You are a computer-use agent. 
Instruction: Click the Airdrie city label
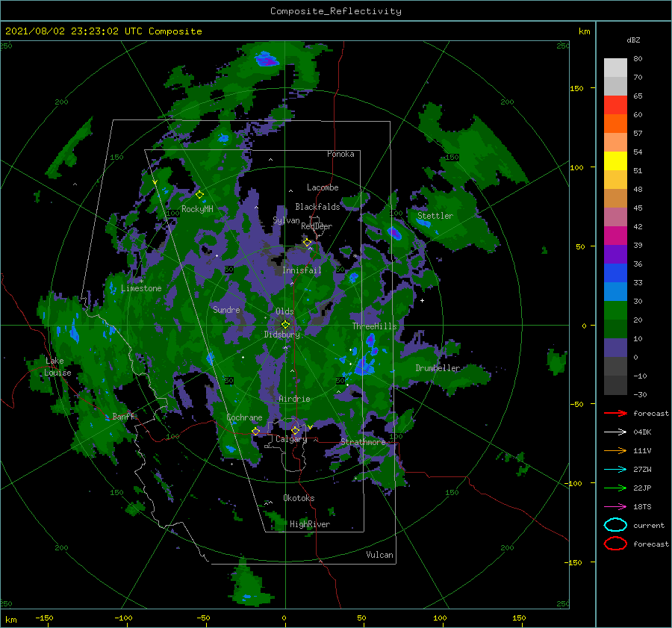click(294, 399)
